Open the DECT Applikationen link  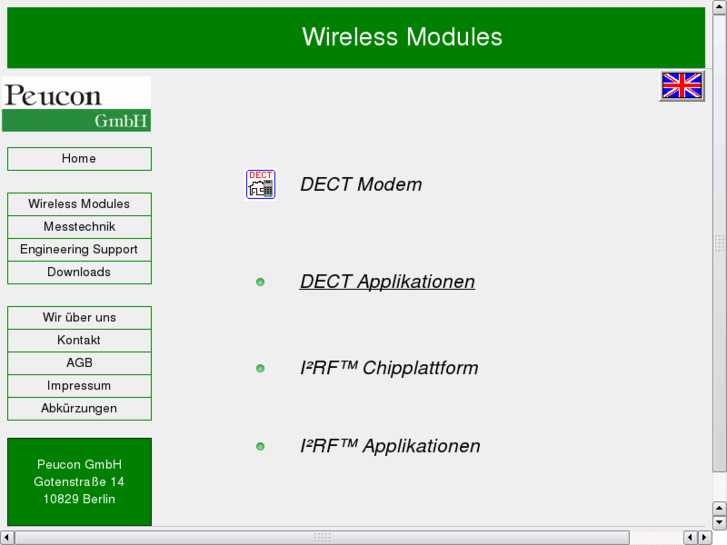(x=388, y=282)
